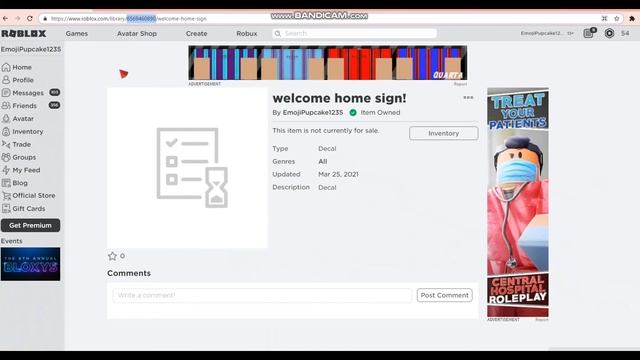The height and width of the screenshot is (360, 640).
Task: Open the Quanta banner ad at top
Action: (328, 63)
